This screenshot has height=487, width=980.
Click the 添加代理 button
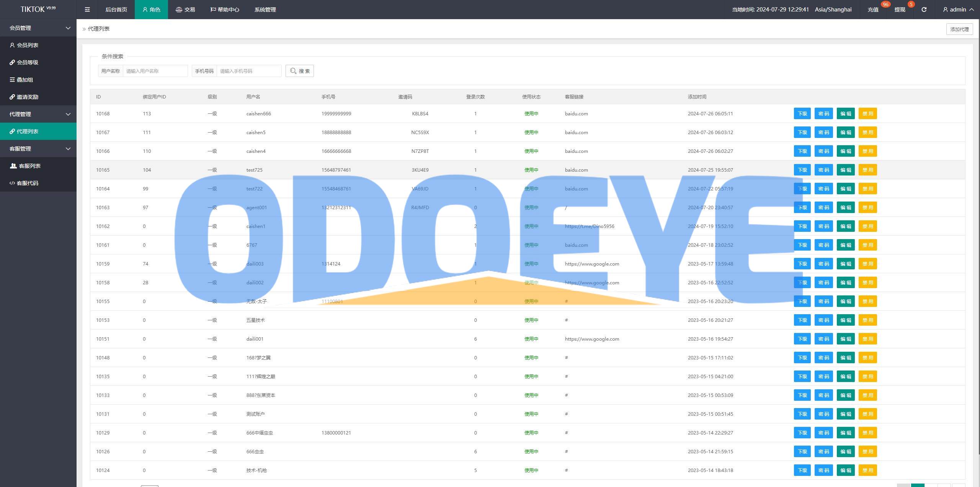[x=959, y=29]
